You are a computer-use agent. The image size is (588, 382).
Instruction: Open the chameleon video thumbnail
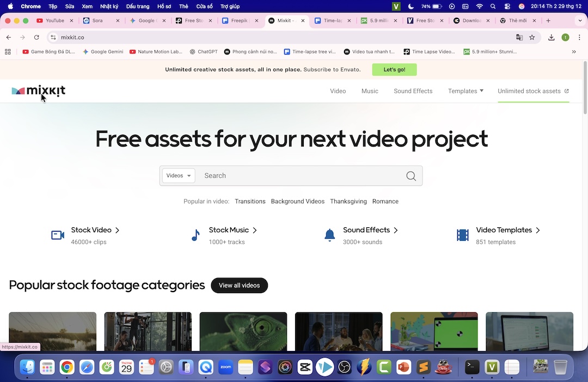click(x=243, y=332)
